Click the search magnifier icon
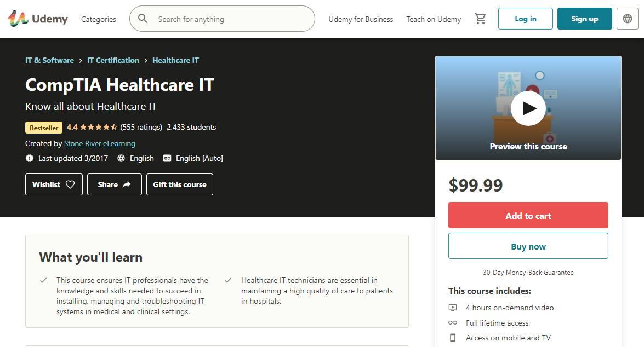Screen dimensions: 644x347 (143, 18)
